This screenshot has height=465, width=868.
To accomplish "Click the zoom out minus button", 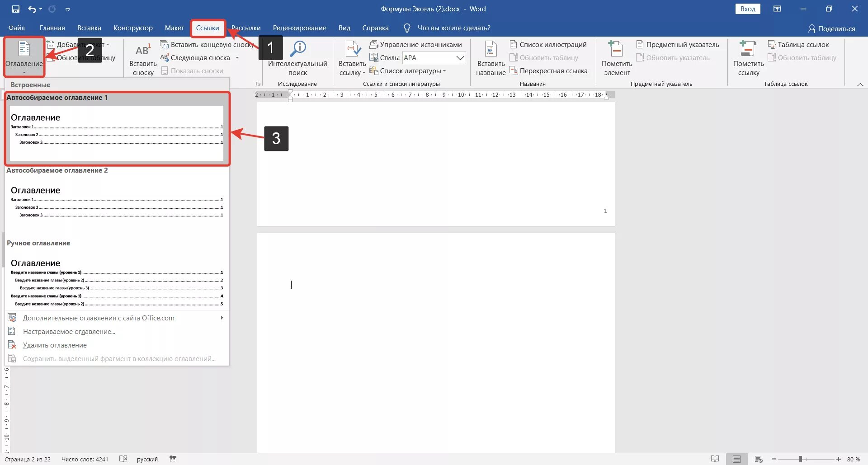I will 774,459.
